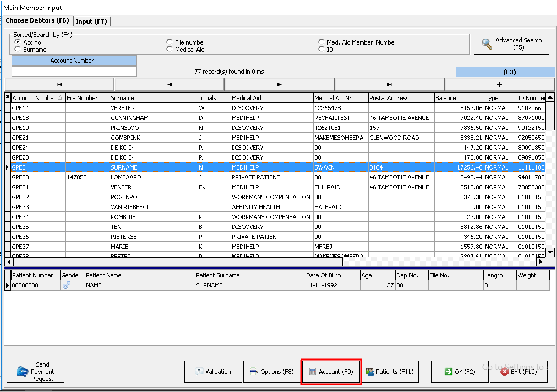The image size is (557, 392).
Task: Select the Medical Aid radio button
Action: 170,50
